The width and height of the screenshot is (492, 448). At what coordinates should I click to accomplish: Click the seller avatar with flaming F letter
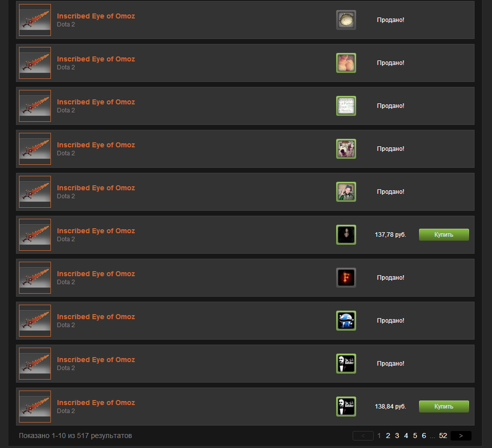point(346,278)
